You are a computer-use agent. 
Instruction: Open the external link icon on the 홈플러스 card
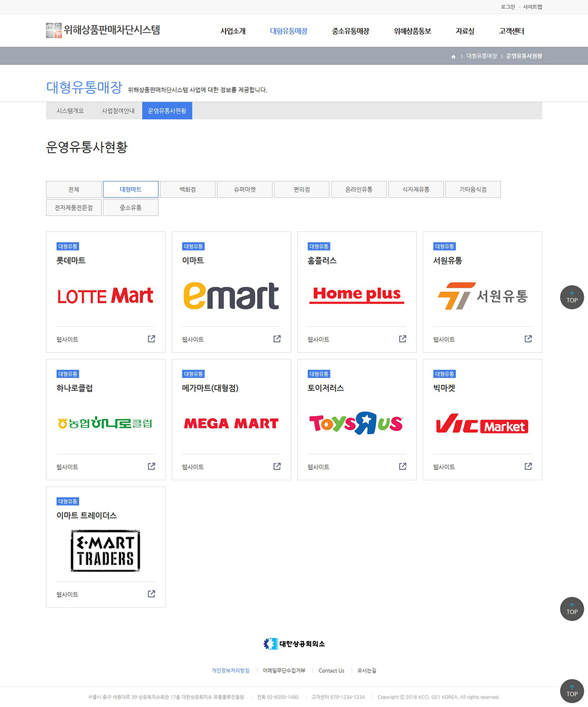click(x=403, y=339)
